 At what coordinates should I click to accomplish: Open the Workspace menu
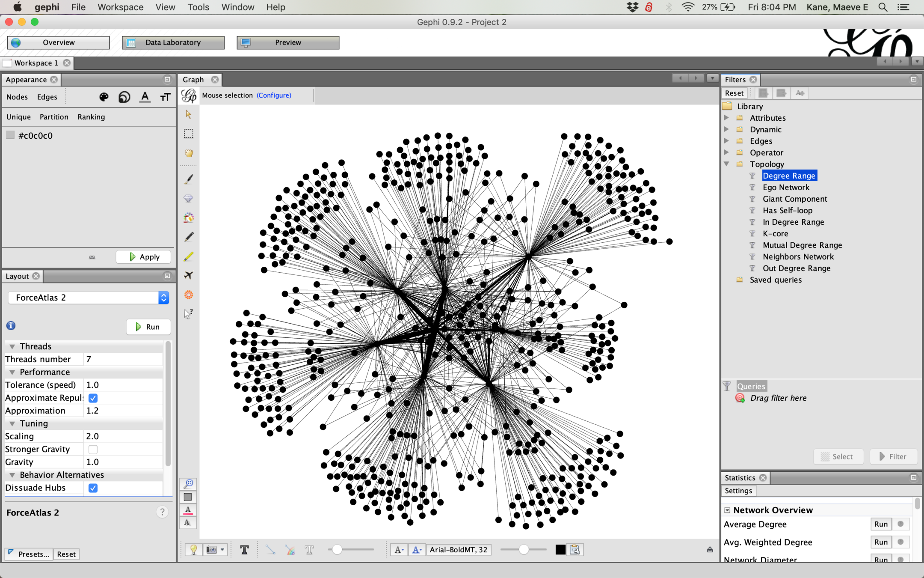tap(120, 7)
